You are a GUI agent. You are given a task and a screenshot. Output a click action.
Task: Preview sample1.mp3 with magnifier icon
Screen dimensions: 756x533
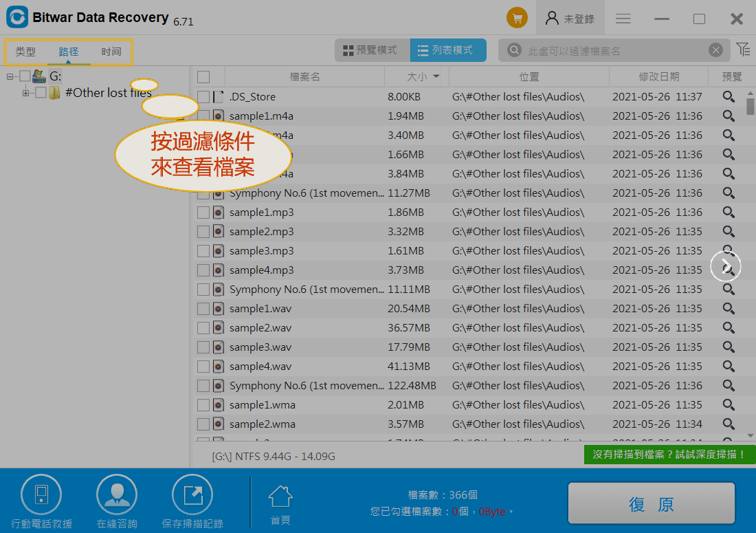pos(729,213)
